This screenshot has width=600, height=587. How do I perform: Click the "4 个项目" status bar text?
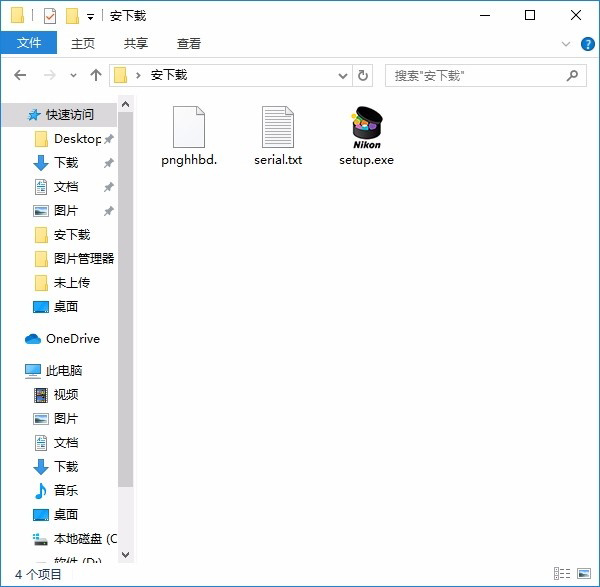point(38,574)
